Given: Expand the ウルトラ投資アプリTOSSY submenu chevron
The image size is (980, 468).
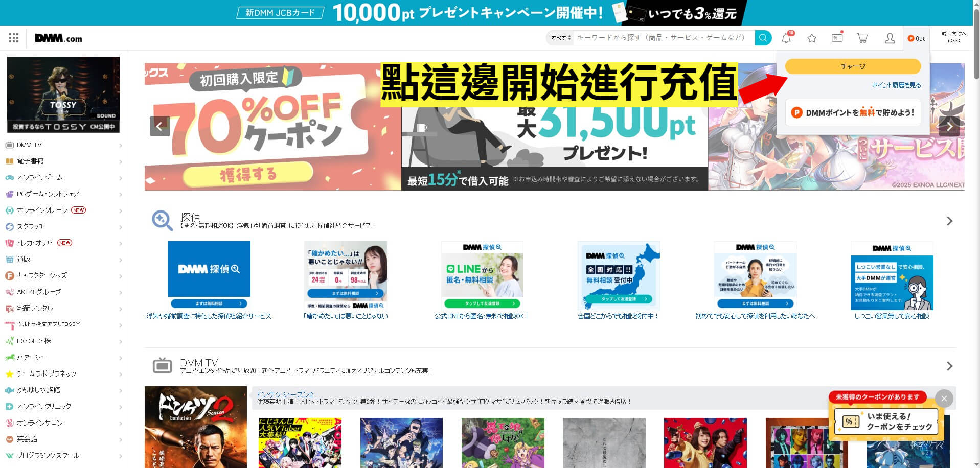Looking at the screenshot, I should pos(121,325).
